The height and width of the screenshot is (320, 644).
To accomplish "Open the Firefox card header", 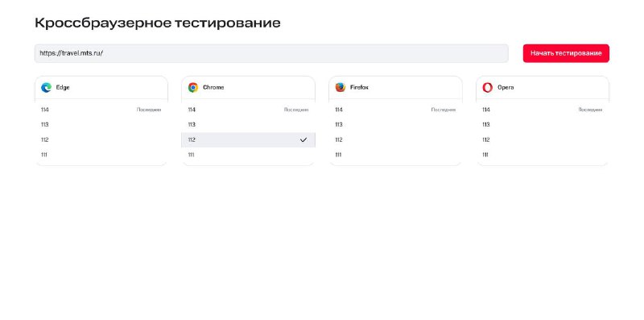I will (395, 87).
